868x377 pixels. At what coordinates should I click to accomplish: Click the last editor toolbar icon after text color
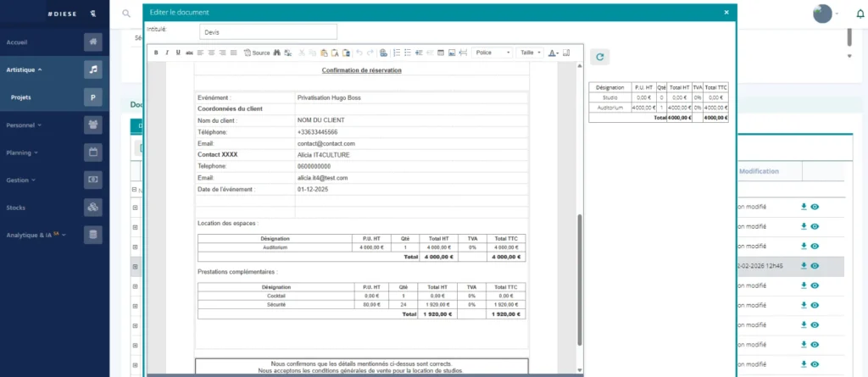[x=565, y=53]
